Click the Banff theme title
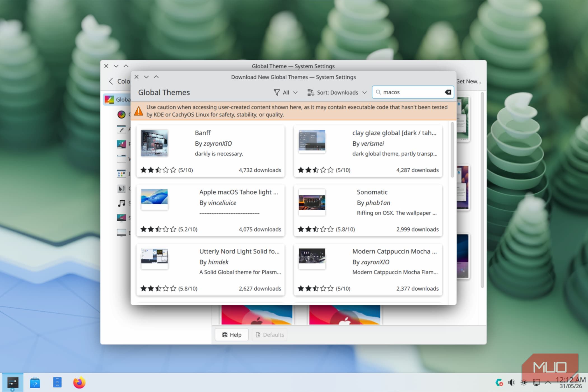 (202, 133)
